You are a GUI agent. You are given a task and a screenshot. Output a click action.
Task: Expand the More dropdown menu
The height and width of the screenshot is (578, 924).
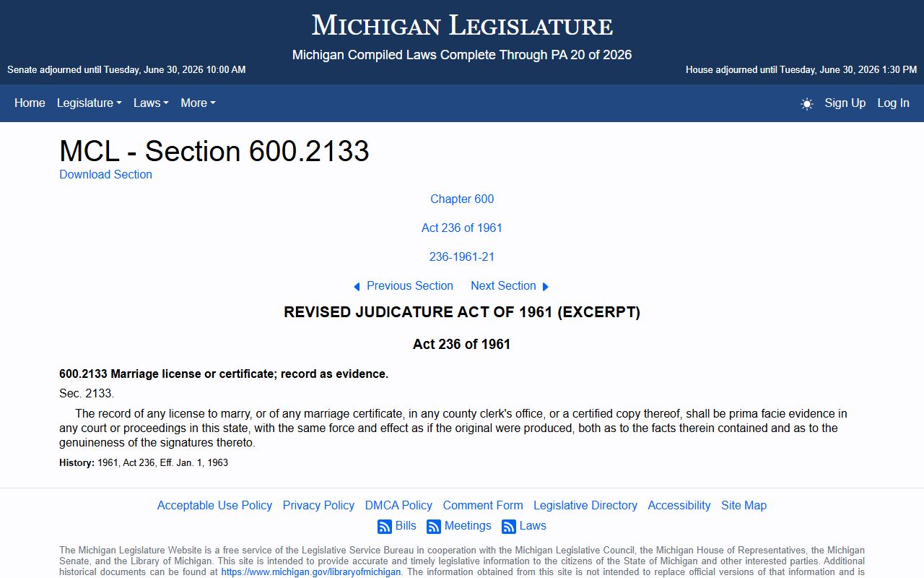(198, 103)
